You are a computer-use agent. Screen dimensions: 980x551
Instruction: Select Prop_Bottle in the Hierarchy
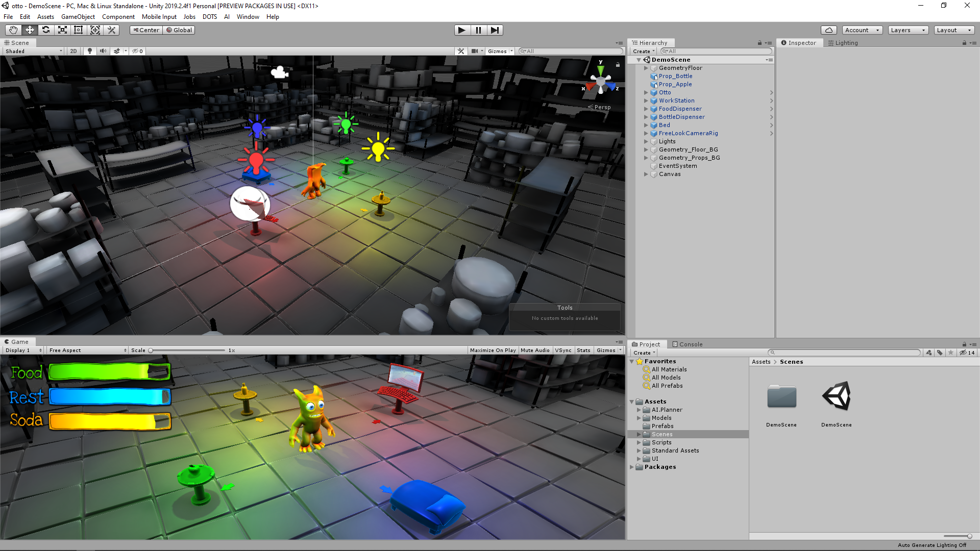pyautogui.click(x=675, y=76)
